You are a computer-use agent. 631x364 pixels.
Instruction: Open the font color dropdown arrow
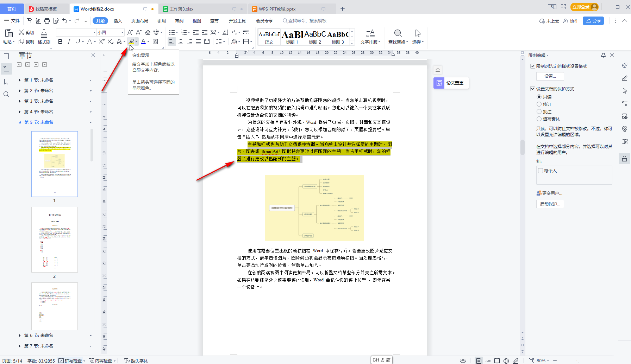148,41
